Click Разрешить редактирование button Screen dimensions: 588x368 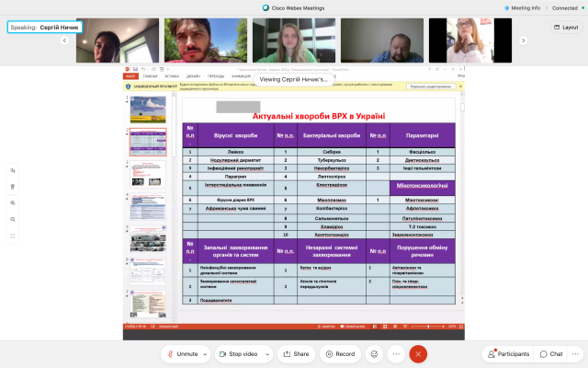(431, 86)
